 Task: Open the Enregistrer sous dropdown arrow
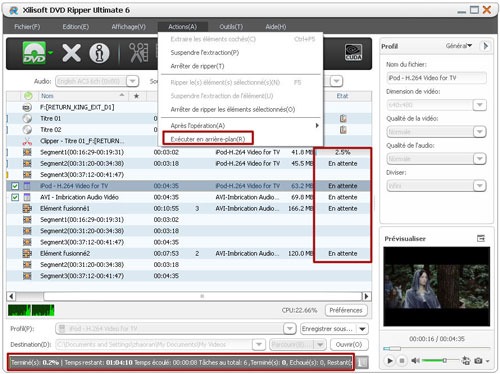(362, 329)
